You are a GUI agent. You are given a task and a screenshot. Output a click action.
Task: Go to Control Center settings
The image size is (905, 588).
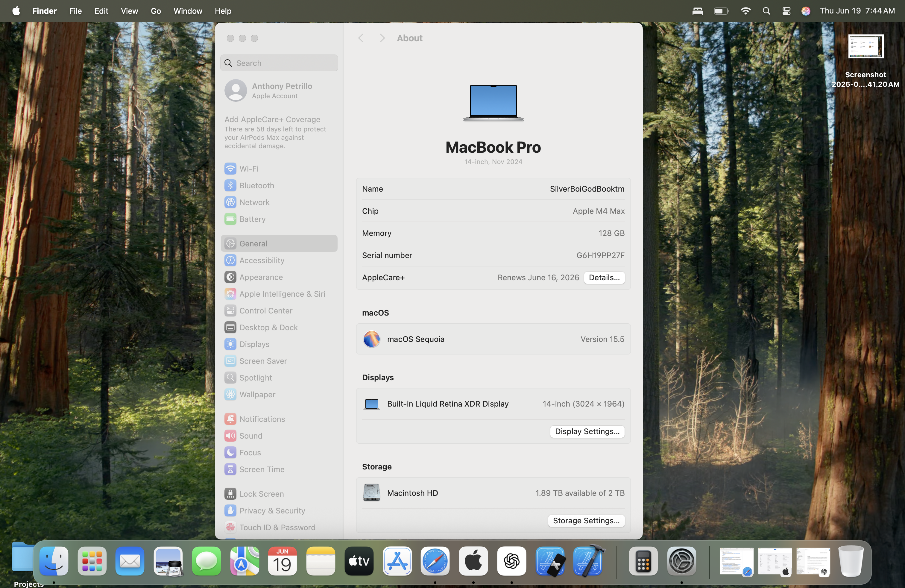click(265, 310)
